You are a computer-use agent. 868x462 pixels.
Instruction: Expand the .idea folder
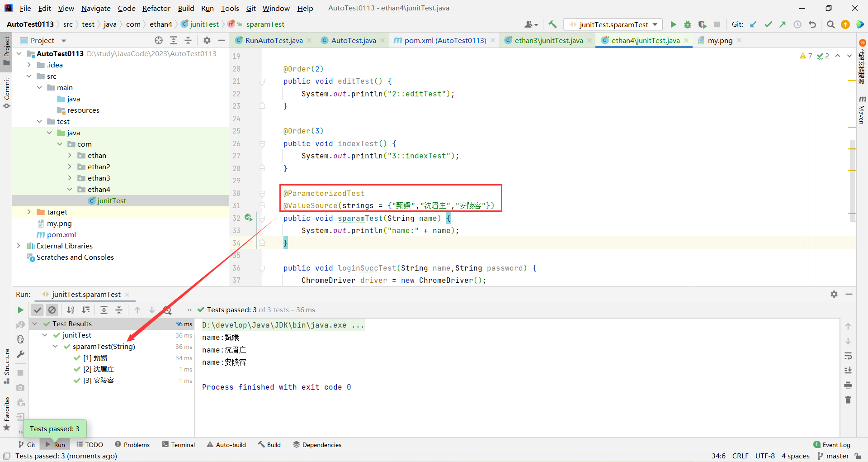pos(29,65)
